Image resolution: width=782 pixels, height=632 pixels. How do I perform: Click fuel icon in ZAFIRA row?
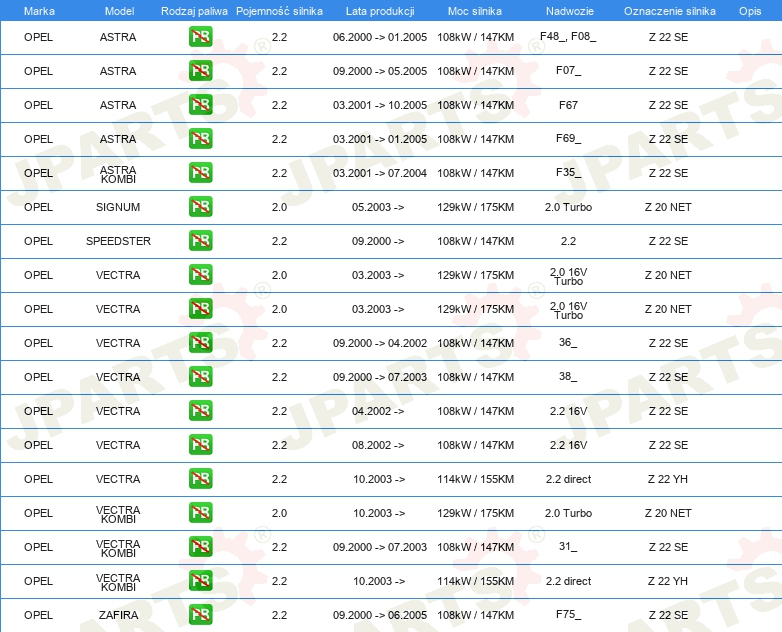pyautogui.click(x=200, y=614)
